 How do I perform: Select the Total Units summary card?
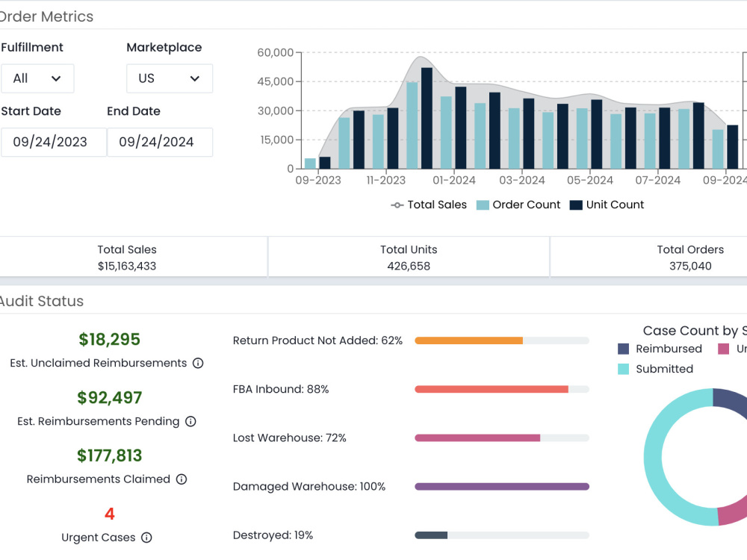pyautogui.click(x=409, y=257)
